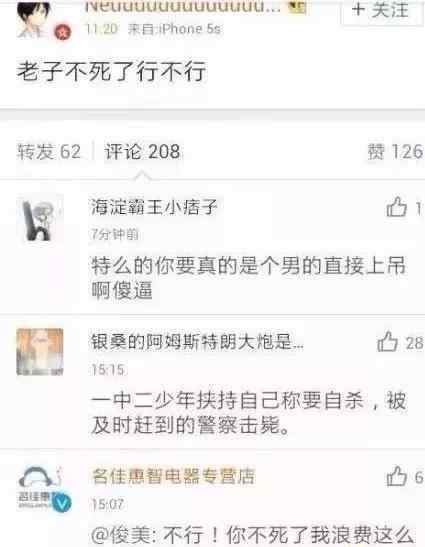The width and height of the screenshot is (425, 547).
Task: Open 海淀霸王小痞子's avatar
Action: [40, 218]
